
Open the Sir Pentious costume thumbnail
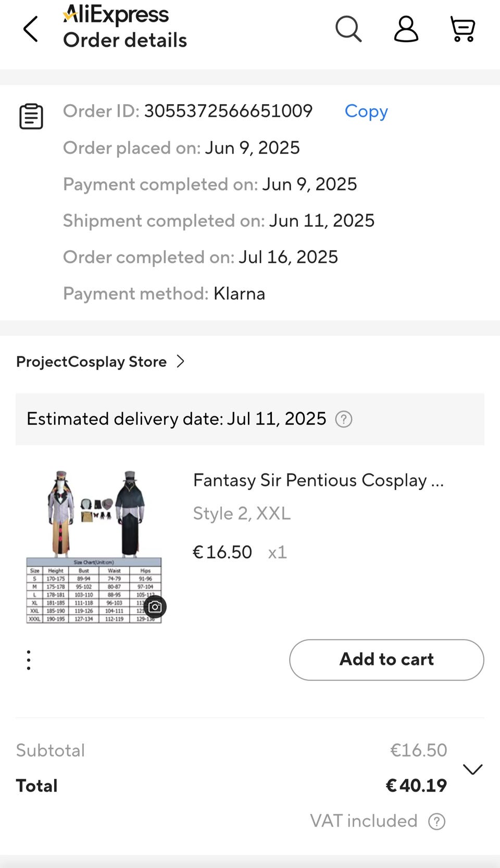[x=94, y=546]
